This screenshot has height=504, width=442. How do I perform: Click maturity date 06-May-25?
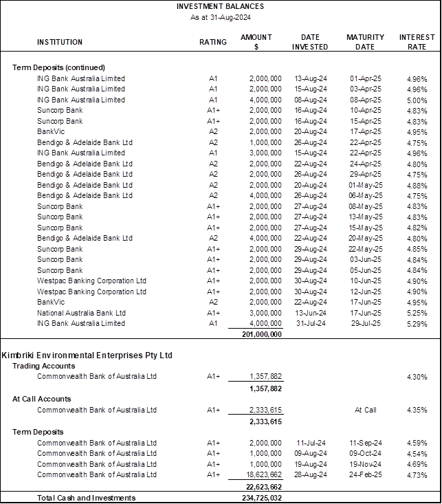click(366, 195)
